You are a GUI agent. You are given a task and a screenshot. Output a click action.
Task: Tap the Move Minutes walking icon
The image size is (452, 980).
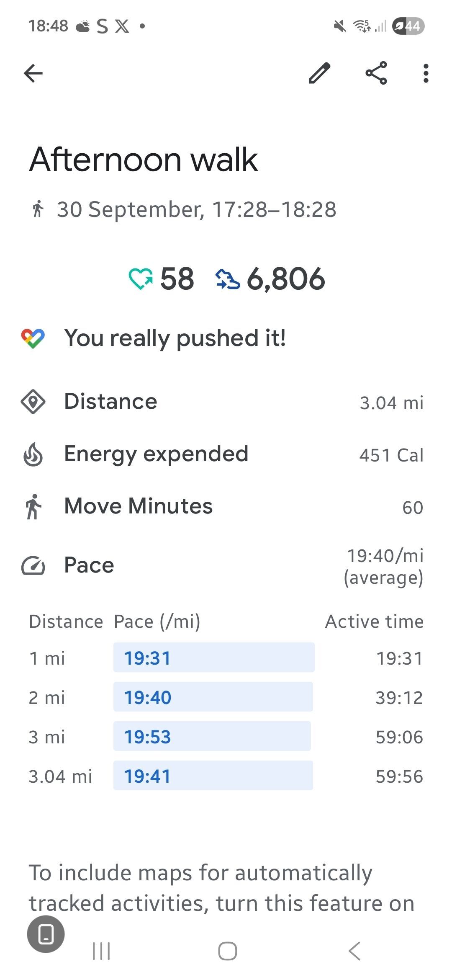(x=33, y=506)
